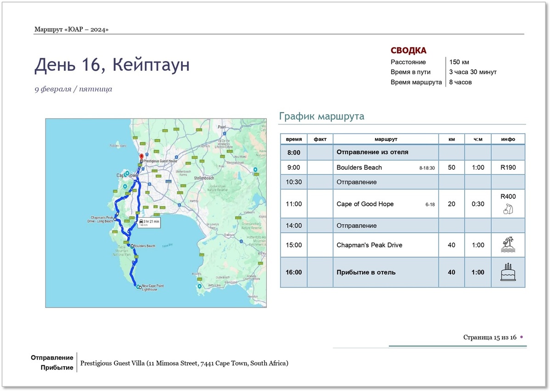Click the '15:00' time cell
The height and width of the screenshot is (392, 551).
294,245
